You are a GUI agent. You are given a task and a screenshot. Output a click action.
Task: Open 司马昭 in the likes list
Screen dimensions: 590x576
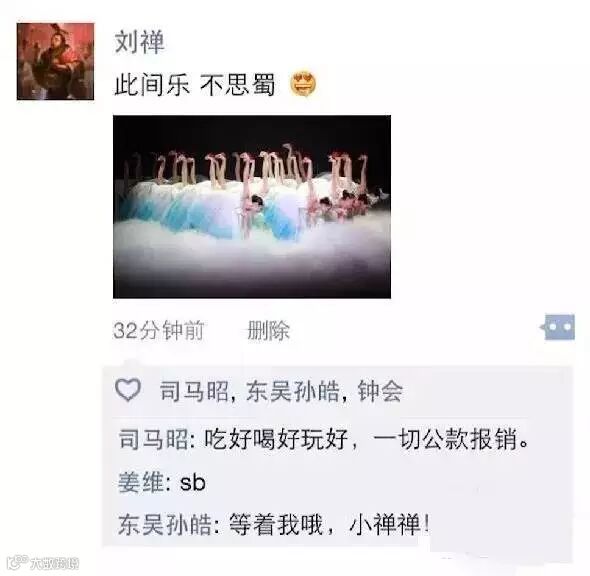(194, 391)
